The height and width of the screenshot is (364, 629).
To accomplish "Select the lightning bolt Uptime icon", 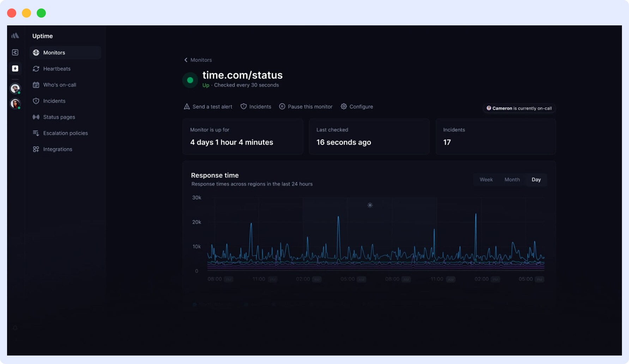I will point(15,68).
